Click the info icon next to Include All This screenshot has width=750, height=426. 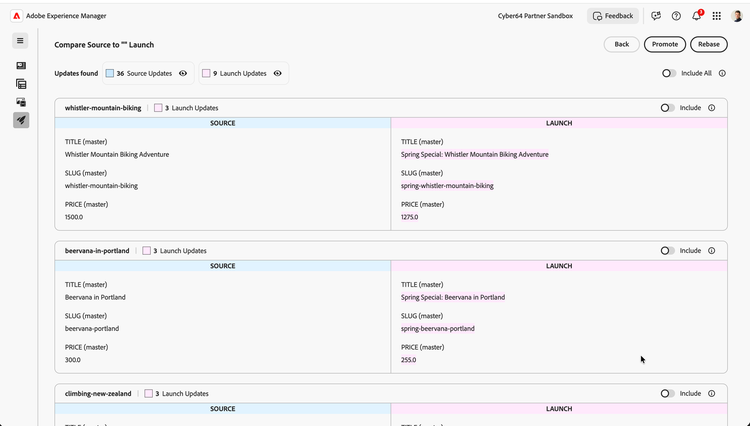coord(723,73)
